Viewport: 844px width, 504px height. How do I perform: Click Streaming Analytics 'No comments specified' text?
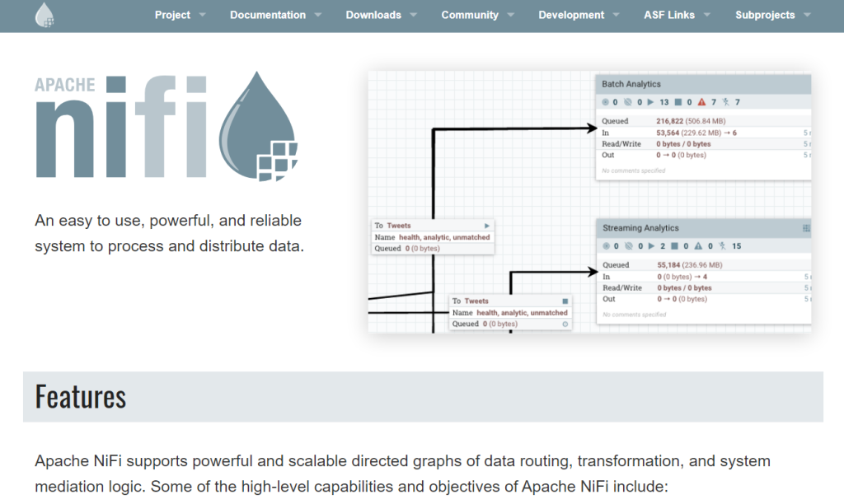click(634, 315)
